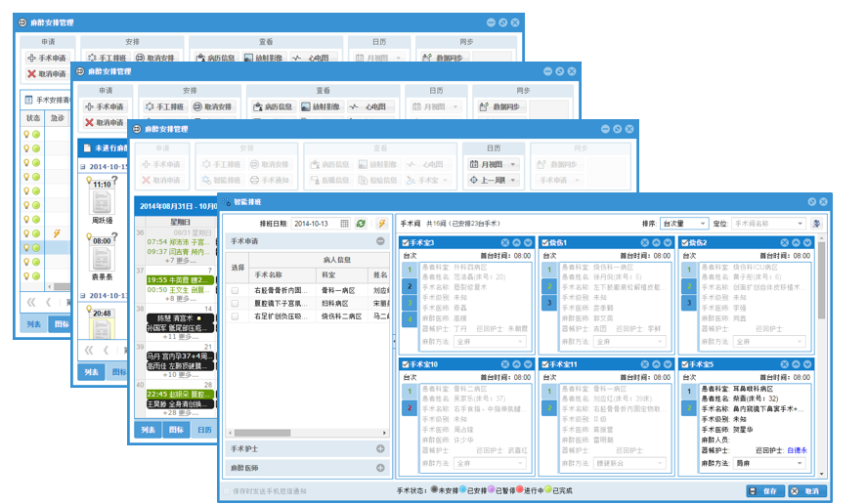The height and width of the screenshot is (504, 866).
Task: Remove 手术室5 room card with its X icon
Action: click(784, 364)
